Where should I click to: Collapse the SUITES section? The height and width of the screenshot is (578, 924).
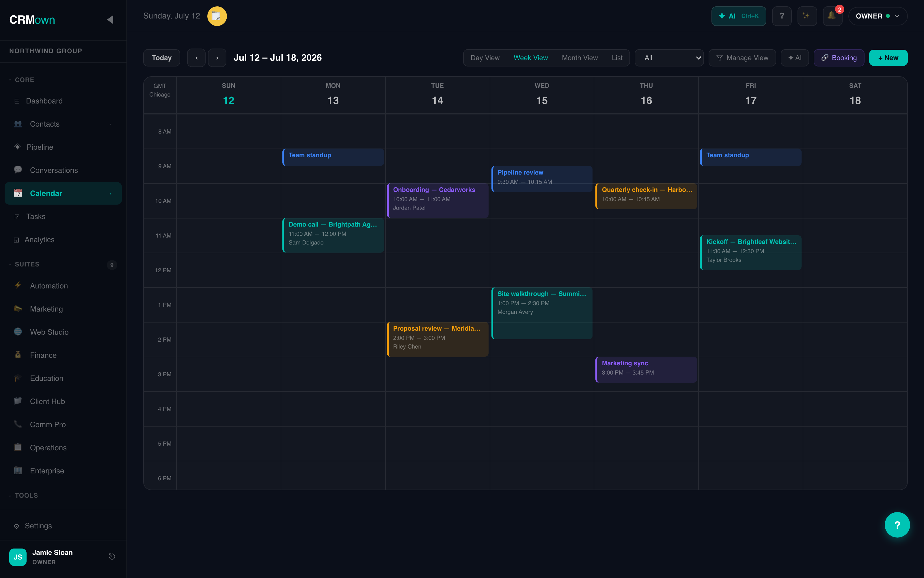click(x=24, y=264)
